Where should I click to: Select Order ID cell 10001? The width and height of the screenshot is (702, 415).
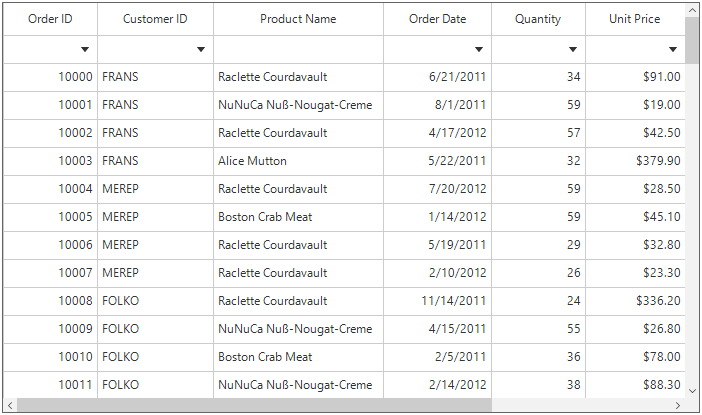point(50,105)
